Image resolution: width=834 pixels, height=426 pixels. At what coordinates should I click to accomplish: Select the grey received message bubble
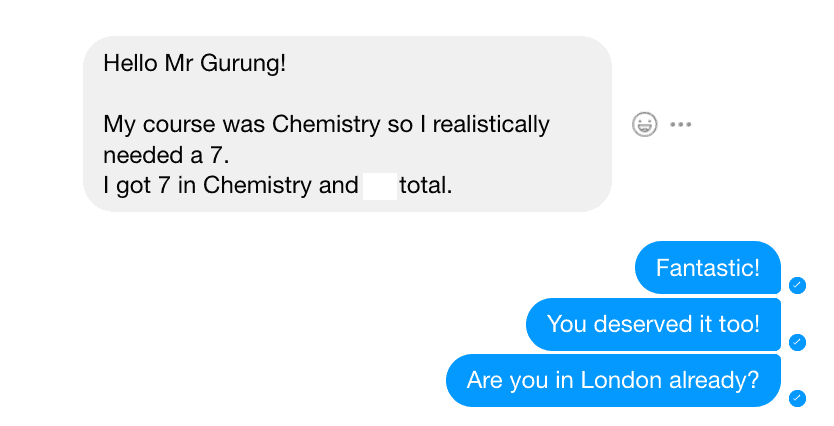(347, 124)
